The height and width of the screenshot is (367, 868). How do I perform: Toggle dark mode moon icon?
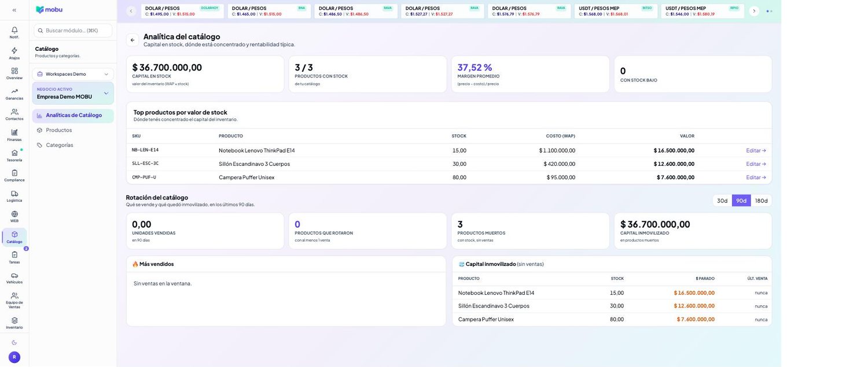(14, 343)
